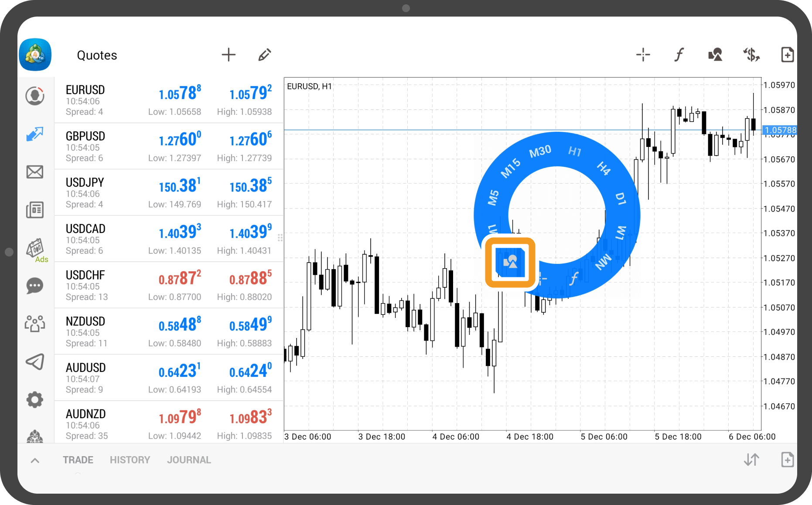Click the blue 1.05788 price label
Viewport: 812px width, 505px height.
[780, 130]
